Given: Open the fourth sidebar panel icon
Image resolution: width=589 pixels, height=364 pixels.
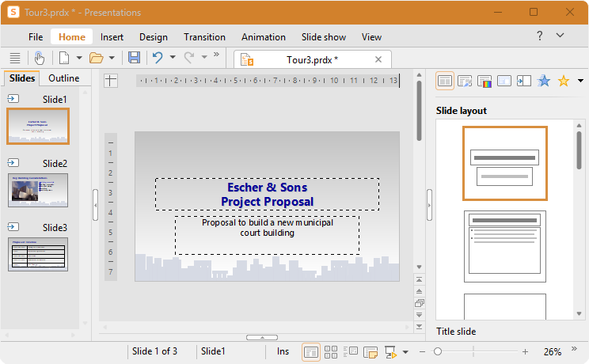Looking at the screenshot, I should [504, 81].
